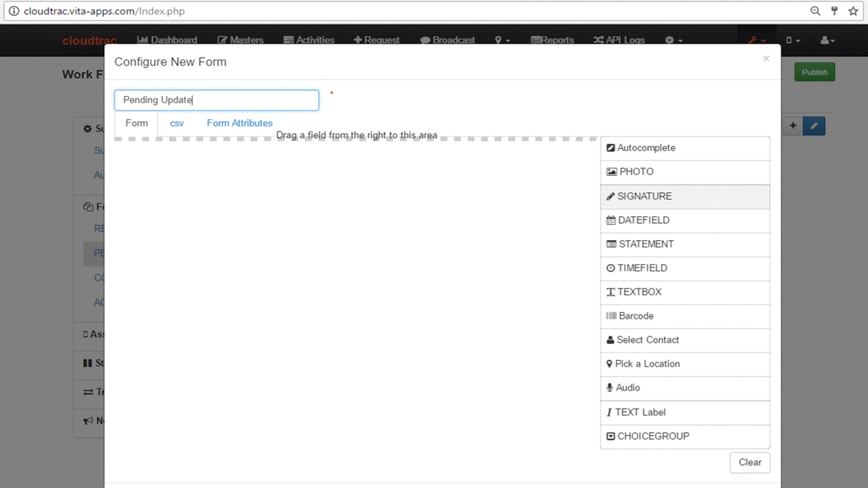Close the Configure New Form dialog

pos(766,59)
